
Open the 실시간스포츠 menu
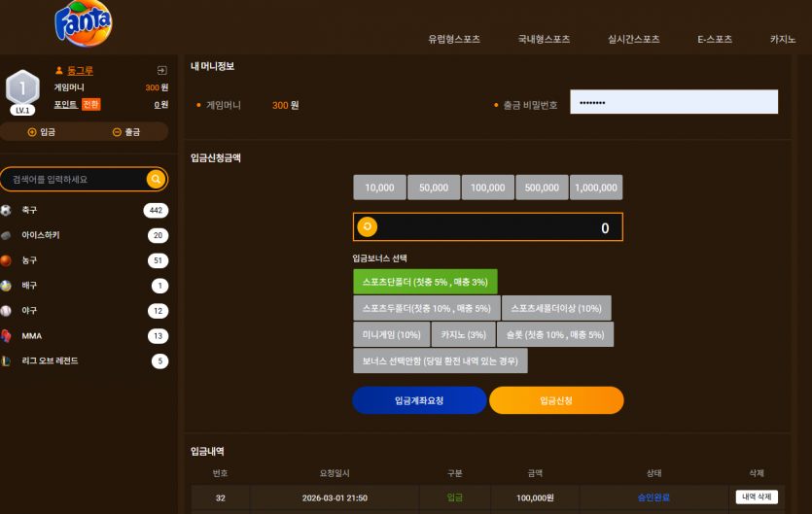634,39
